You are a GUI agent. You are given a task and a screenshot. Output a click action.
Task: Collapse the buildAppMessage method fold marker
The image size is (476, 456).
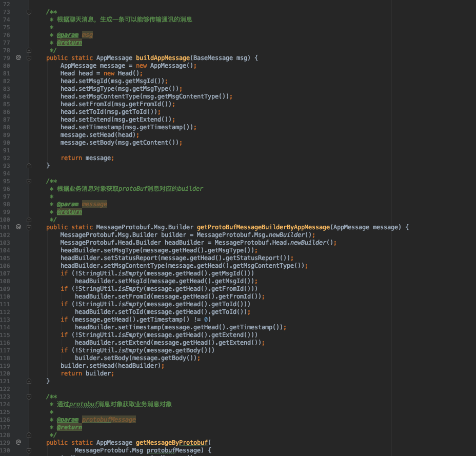point(29,57)
